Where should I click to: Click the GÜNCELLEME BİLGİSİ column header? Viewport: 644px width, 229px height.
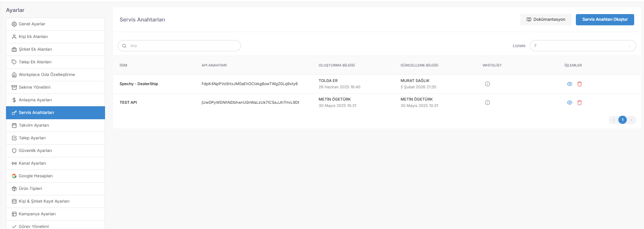419,65
